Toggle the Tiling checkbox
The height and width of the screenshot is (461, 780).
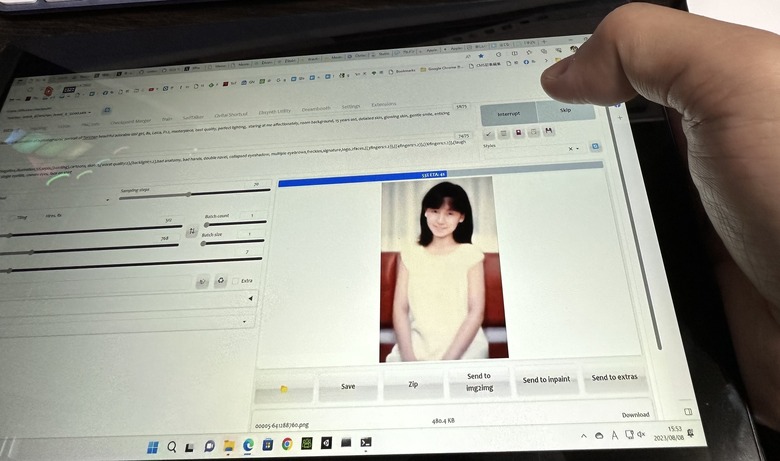point(8,216)
